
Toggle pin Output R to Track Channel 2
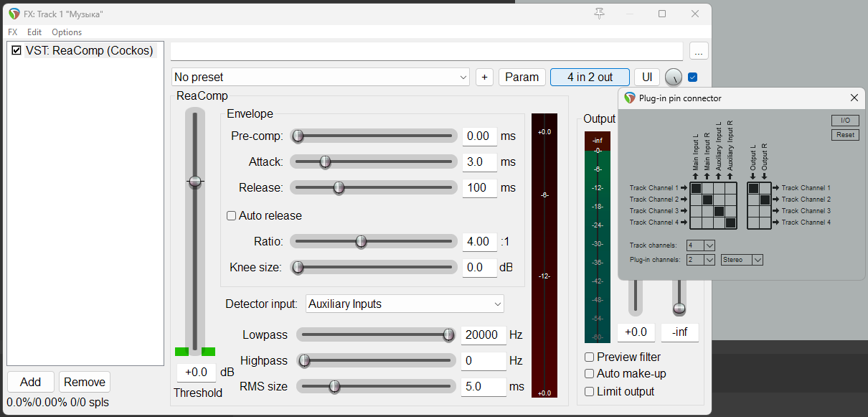pyautogui.click(x=765, y=200)
